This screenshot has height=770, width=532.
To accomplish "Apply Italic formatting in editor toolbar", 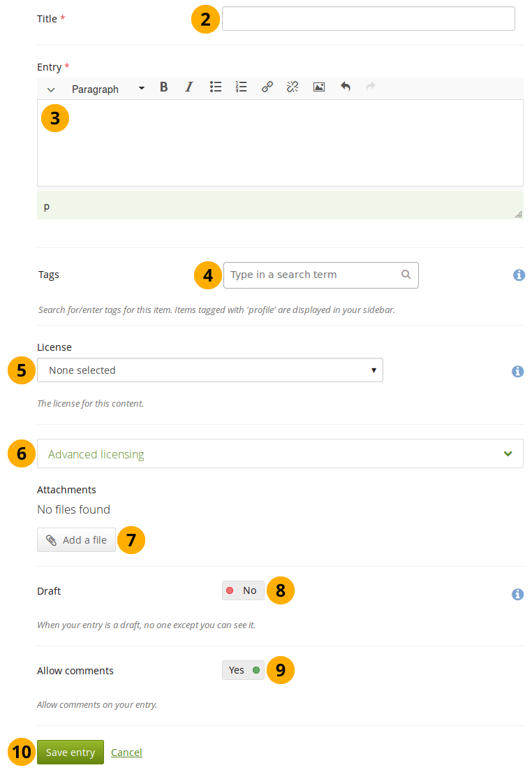I will coord(189,87).
